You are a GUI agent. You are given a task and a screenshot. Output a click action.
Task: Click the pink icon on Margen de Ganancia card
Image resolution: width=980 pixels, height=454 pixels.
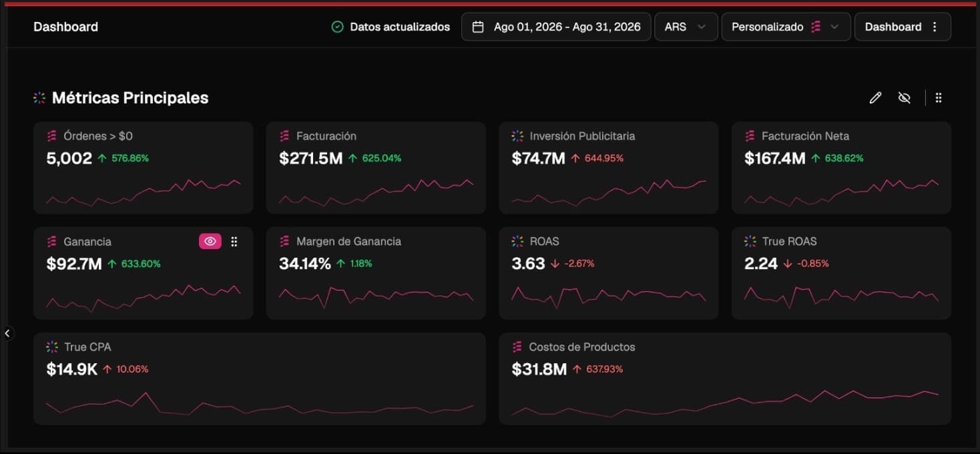coord(284,242)
